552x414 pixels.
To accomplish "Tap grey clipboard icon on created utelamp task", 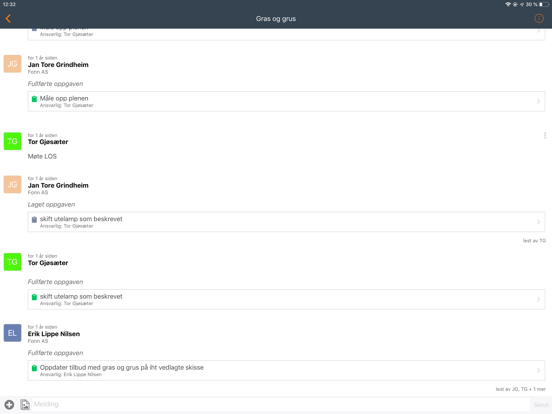I will coord(34,220).
